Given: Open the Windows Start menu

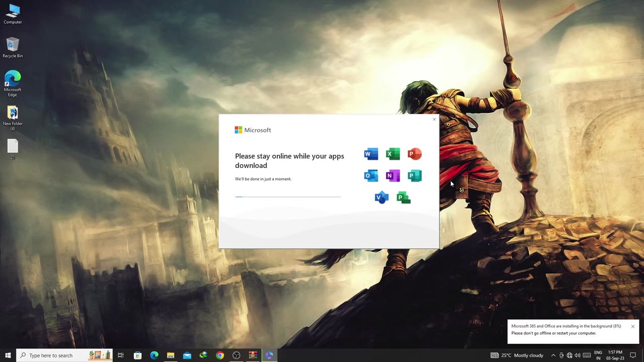Looking at the screenshot, I should [x=8, y=355].
